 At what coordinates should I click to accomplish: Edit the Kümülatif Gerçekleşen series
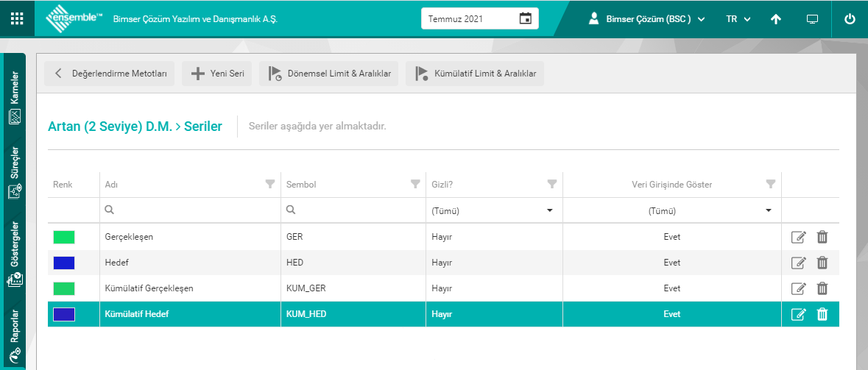tap(798, 288)
